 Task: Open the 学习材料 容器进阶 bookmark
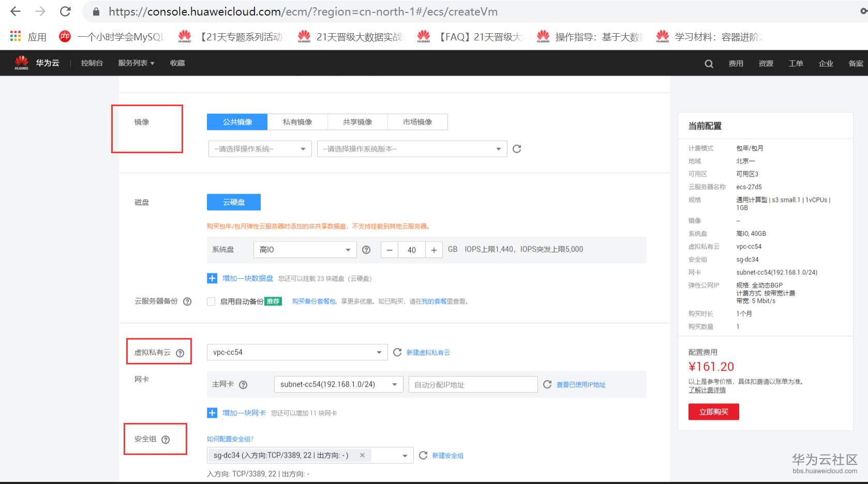click(x=709, y=37)
